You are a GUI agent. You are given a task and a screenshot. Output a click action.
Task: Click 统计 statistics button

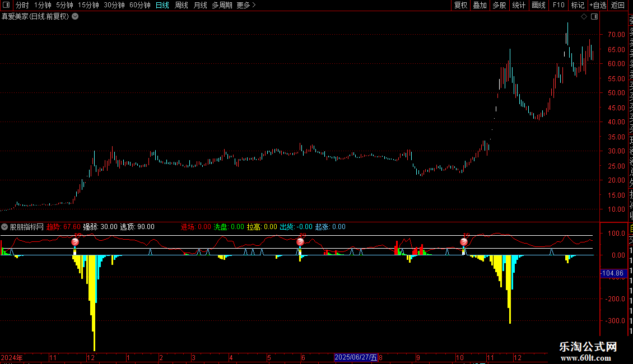[x=519, y=5]
